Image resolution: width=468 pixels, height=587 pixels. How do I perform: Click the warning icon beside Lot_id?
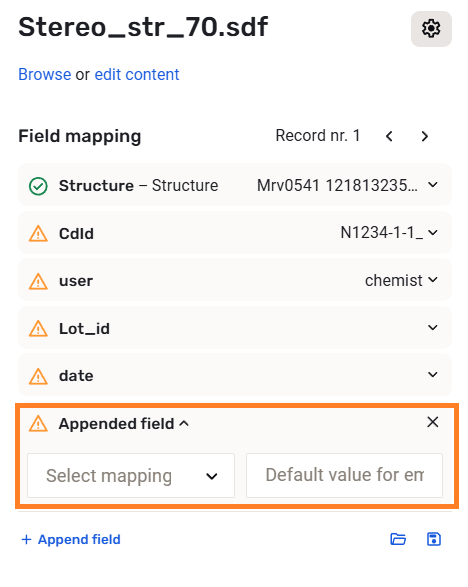coord(38,328)
